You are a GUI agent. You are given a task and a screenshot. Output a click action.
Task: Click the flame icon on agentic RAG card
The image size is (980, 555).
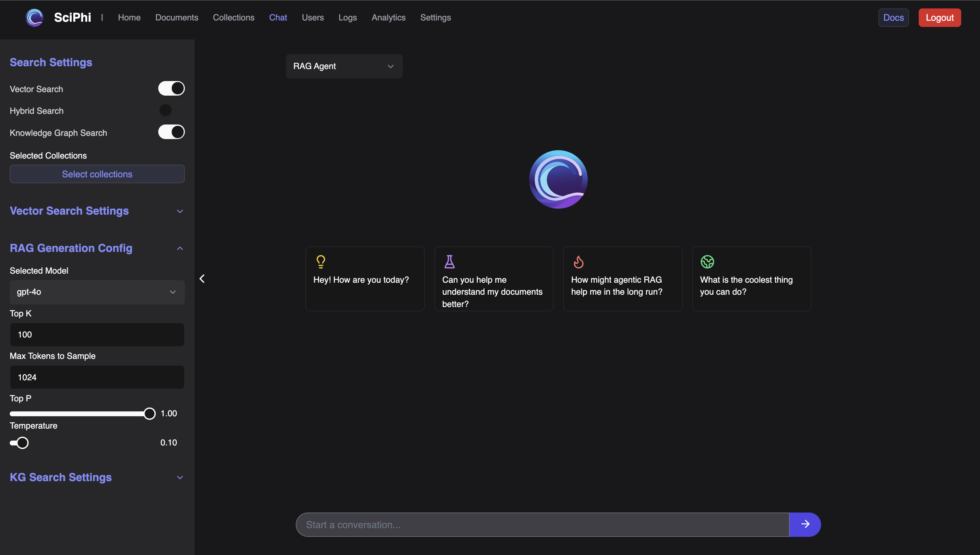point(579,262)
